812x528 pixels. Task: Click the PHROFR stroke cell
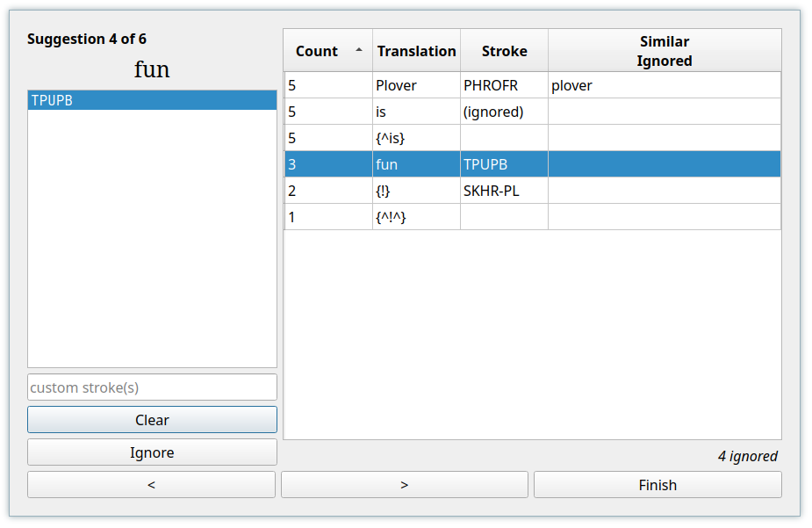[x=504, y=85]
